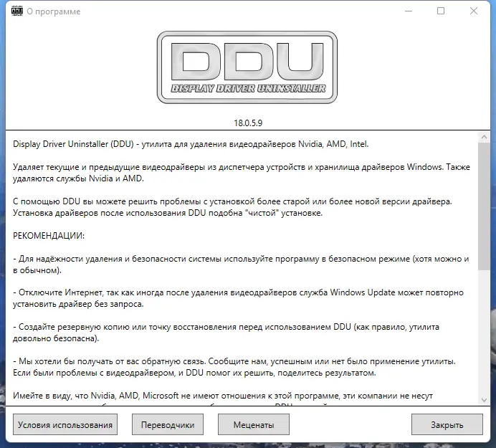Click the line starting with Display Driver Uninstaller (DDU)

point(191,144)
